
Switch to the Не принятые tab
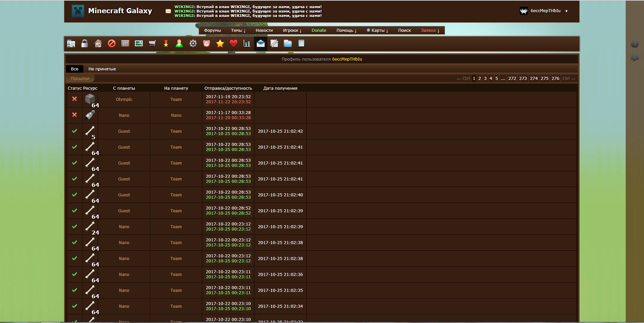click(x=102, y=69)
